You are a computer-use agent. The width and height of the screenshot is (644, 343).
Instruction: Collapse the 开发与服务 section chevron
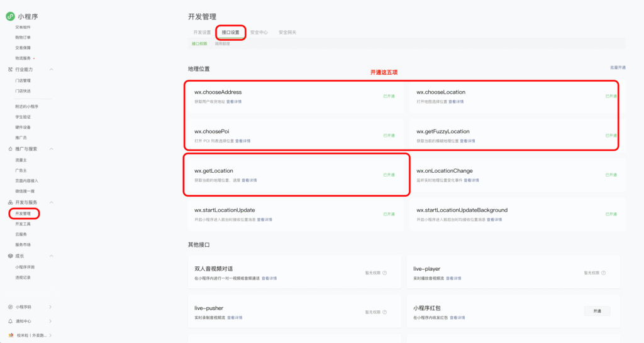click(x=52, y=202)
